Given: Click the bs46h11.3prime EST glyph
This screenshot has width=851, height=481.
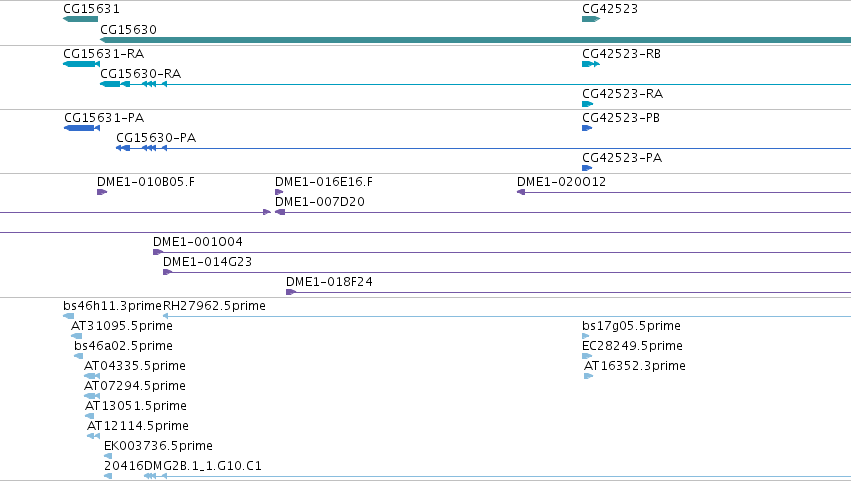Looking at the screenshot, I should (x=68, y=317).
